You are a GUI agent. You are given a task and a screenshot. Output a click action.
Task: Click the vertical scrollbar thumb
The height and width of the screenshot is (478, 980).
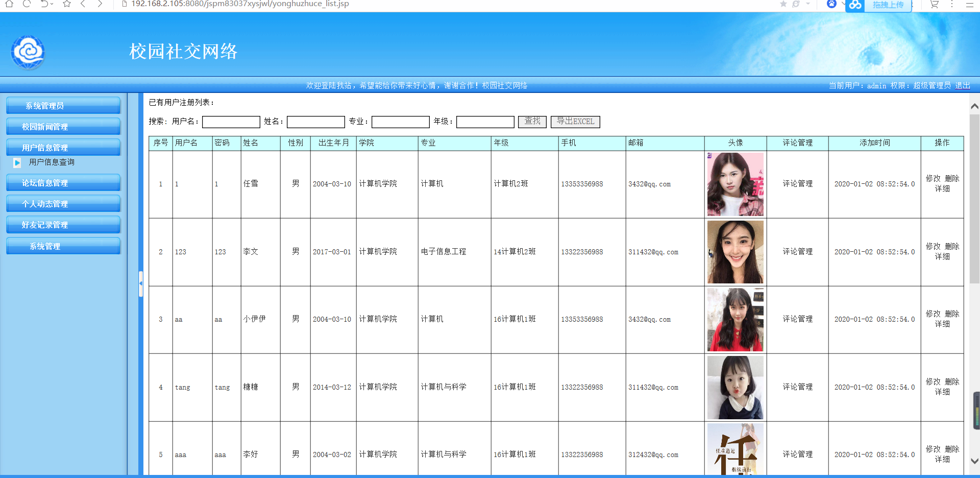point(974,199)
